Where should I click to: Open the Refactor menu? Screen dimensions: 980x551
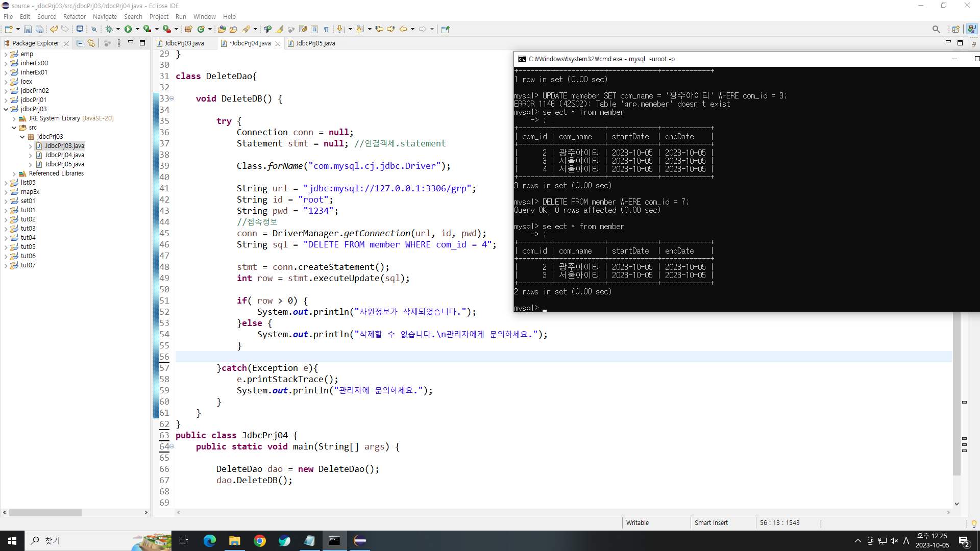coord(74,17)
